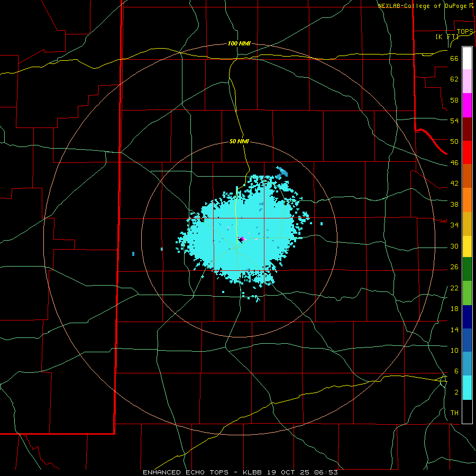Click the steel blue 14 kft legend swatch

click(x=467, y=364)
